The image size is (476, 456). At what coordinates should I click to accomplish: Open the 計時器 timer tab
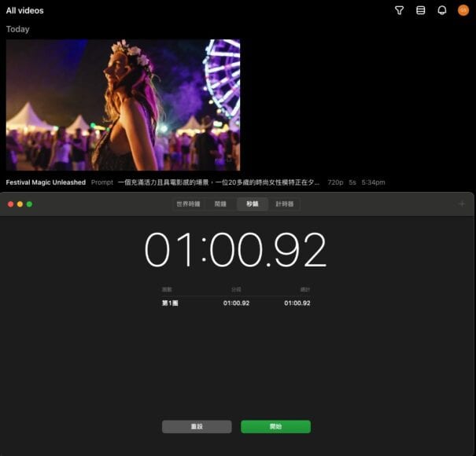(x=284, y=204)
